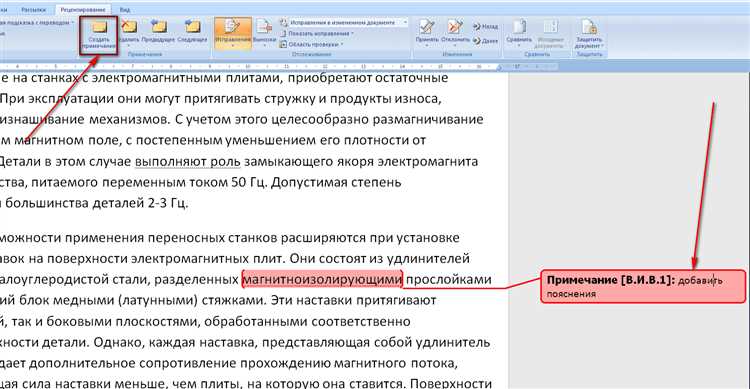Viewport: 750px width, 389px height.
Task: Go to Следующее (next) comment
Action: 192,32
